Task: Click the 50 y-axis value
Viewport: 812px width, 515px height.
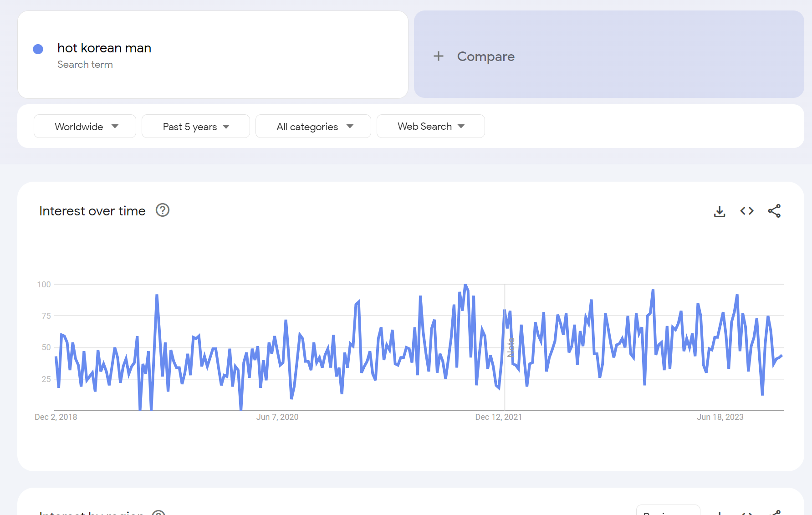Action: pyautogui.click(x=46, y=347)
